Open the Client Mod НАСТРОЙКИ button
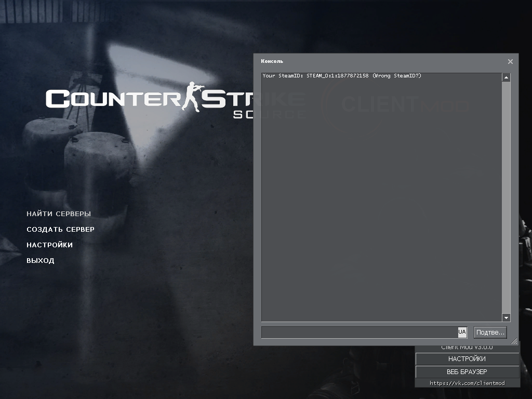532x399 pixels. coord(467,358)
